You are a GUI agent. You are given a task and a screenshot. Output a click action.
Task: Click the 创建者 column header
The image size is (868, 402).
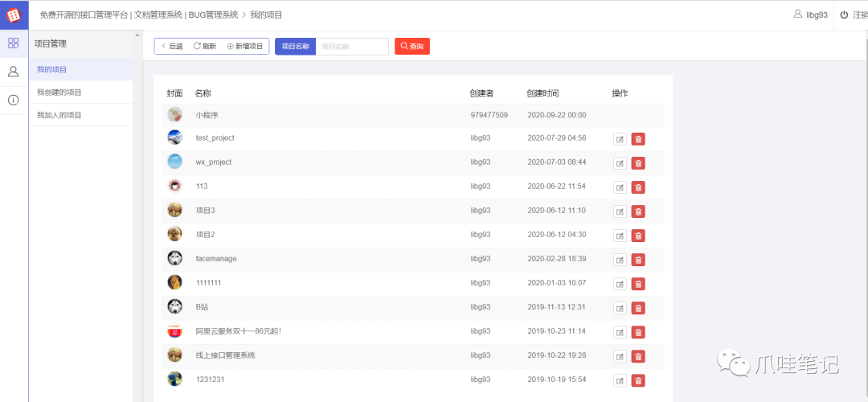coord(481,93)
